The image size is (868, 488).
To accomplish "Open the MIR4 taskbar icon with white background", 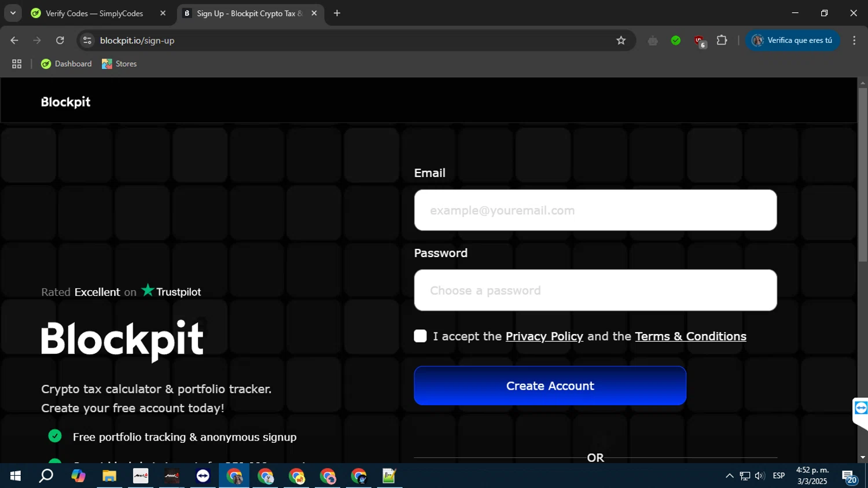I will click(x=141, y=476).
